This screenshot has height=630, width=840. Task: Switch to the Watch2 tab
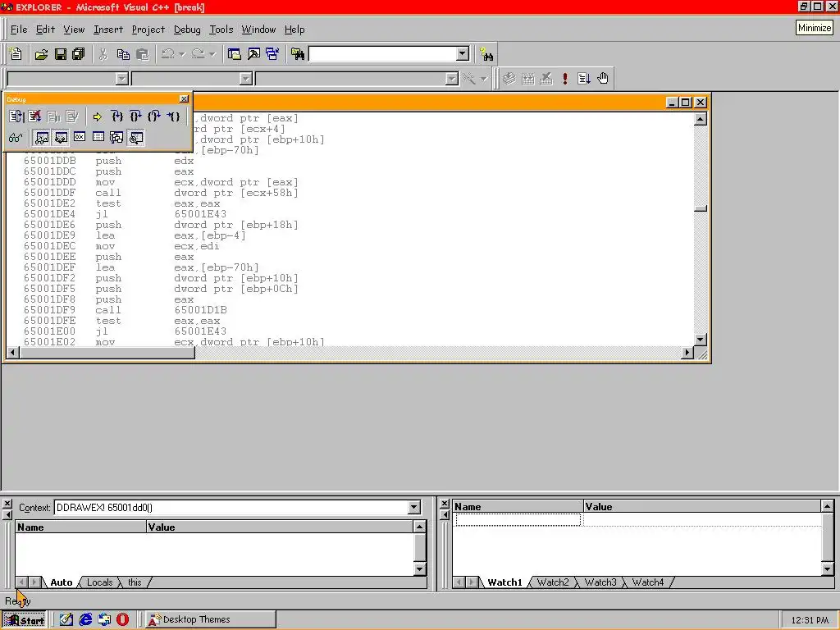point(553,582)
